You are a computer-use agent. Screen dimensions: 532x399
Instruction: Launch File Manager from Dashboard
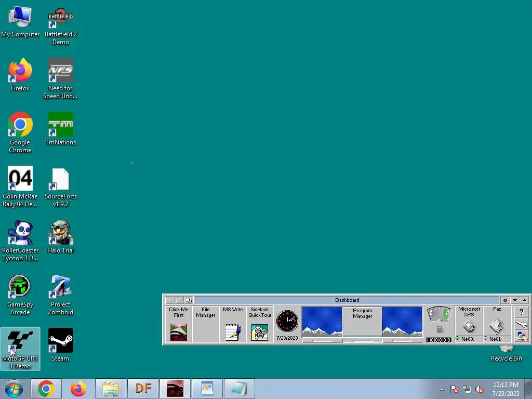(x=206, y=324)
